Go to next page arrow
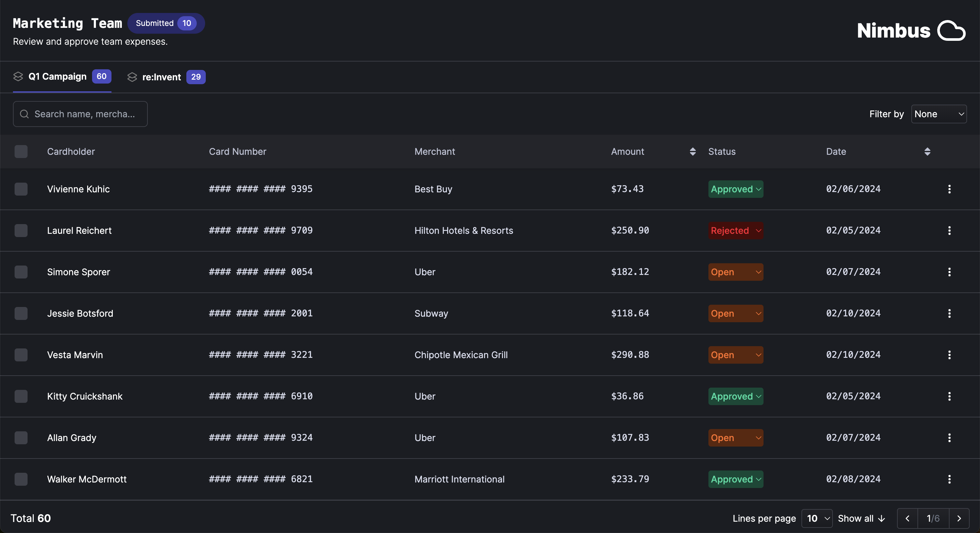The image size is (980, 533). click(x=959, y=518)
